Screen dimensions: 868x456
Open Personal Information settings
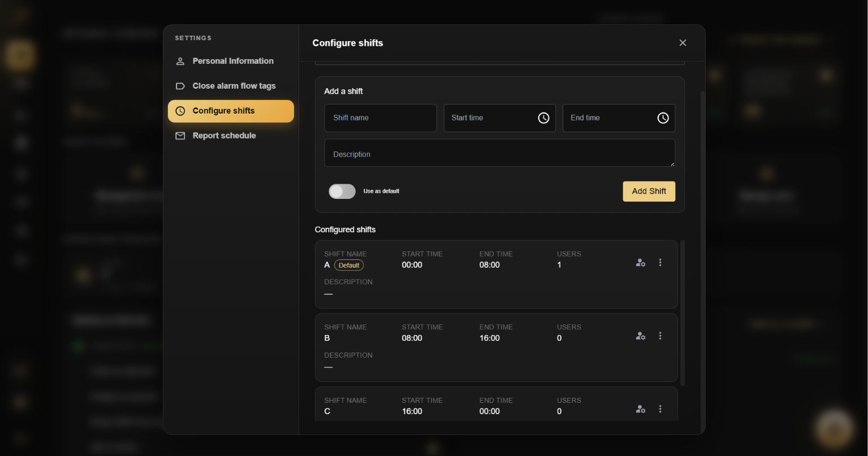(x=231, y=61)
